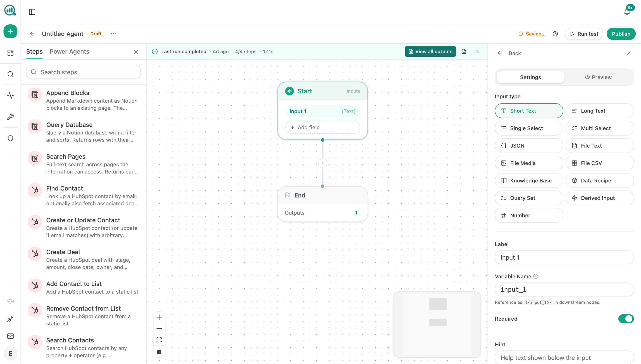This screenshot has height=364, width=641.
Task: Click the app logo icon
Action: click(x=10, y=10)
